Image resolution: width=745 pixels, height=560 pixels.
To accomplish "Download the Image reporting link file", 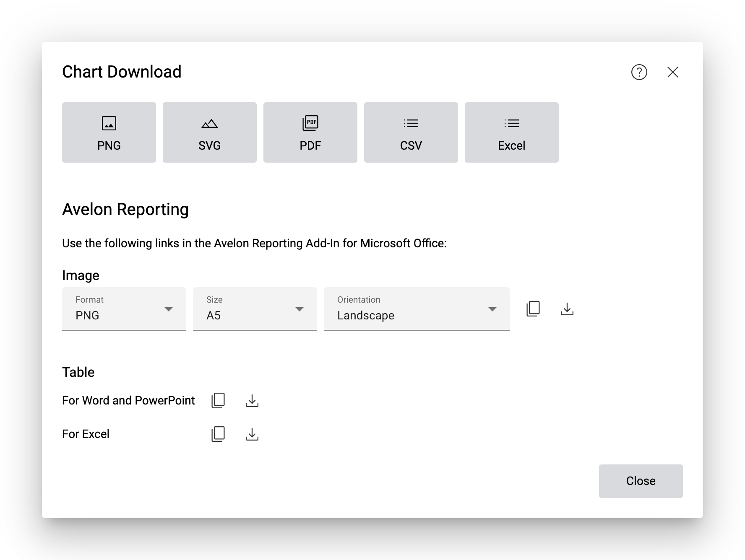I will click(x=567, y=309).
